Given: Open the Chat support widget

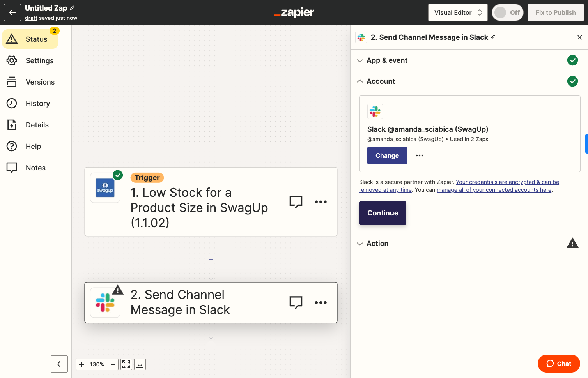Looking at the screenshot, I should pyautogui.click(x=559, y=364).
